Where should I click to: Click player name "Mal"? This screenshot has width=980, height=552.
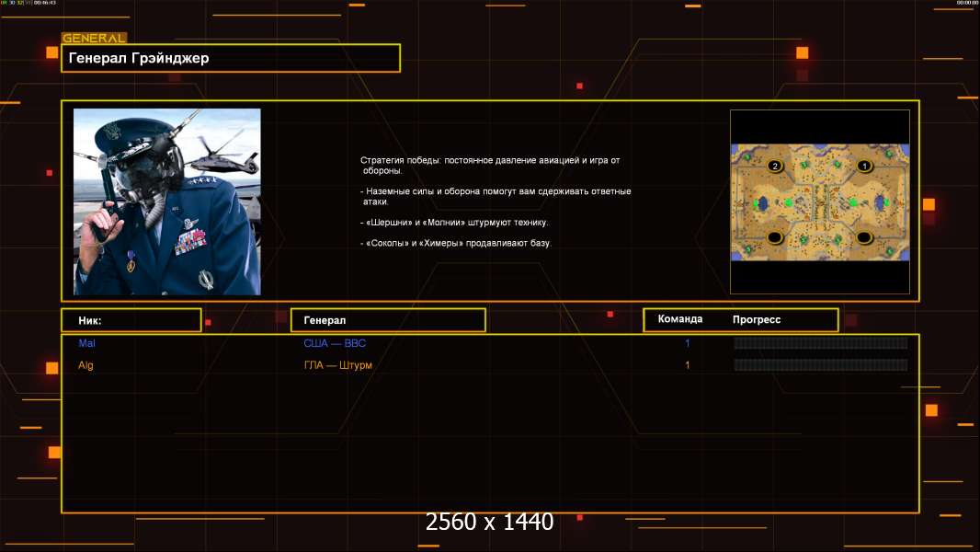[x=86, y=343]
